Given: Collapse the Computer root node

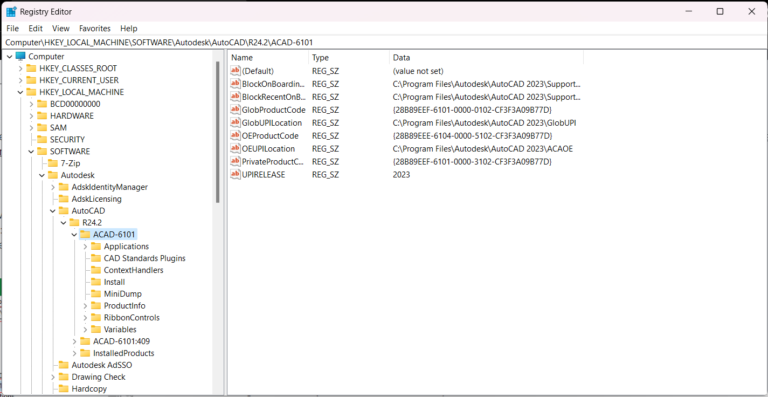Looking at the screenshot, I should tap(10, 56).
